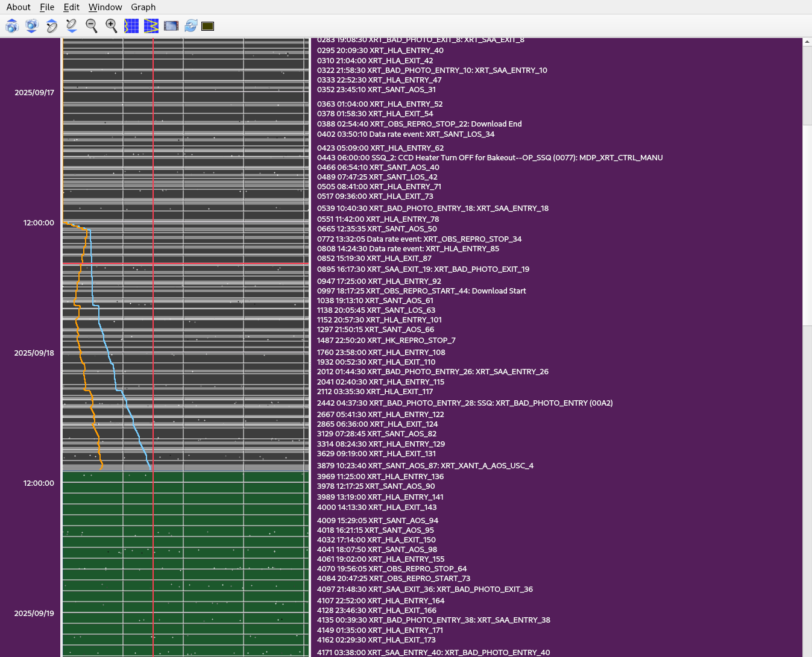Open the File menu
The image size is (812, 657).
(x=47, y=7)
